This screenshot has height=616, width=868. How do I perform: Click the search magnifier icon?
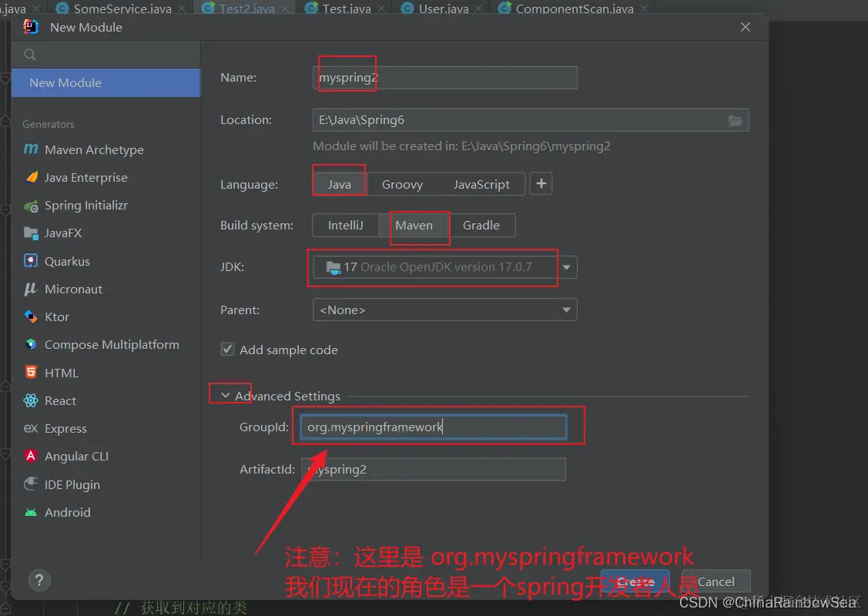click(30, 54)
